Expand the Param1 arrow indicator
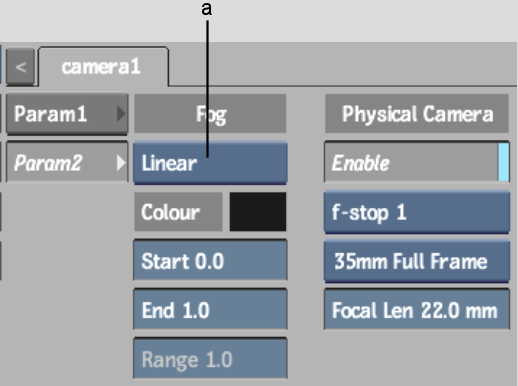The height and width of the screenshot is (386, 518). pos(121,114)
